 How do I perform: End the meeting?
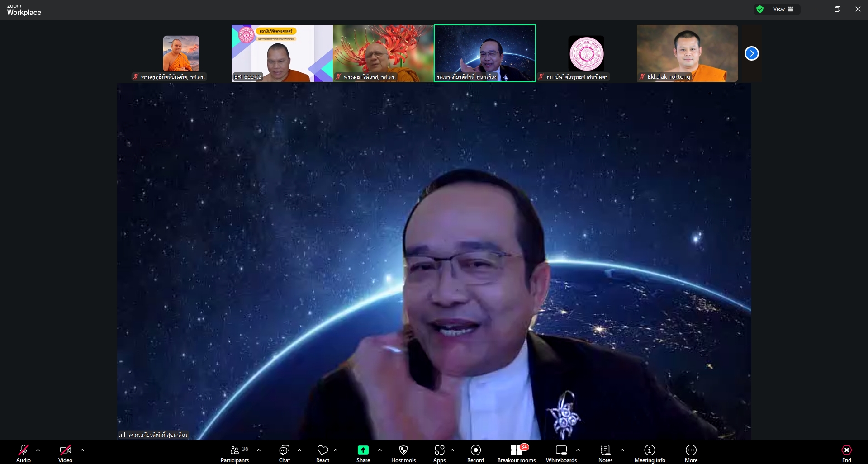tap(846, 453)
